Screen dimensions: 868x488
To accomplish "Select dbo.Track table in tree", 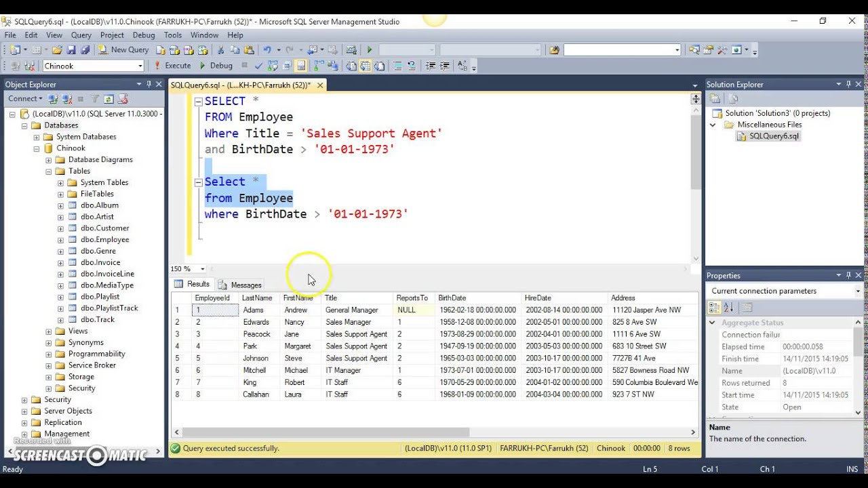I will coord(97,320).
